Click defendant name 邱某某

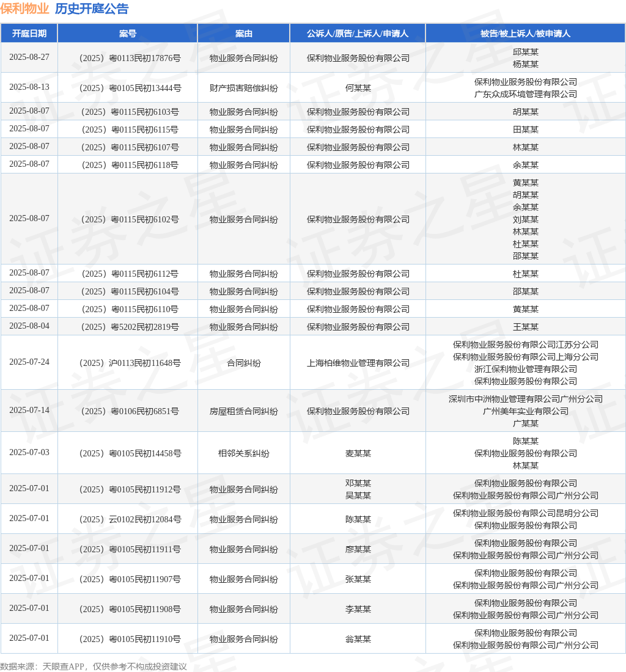coord(525,52)
